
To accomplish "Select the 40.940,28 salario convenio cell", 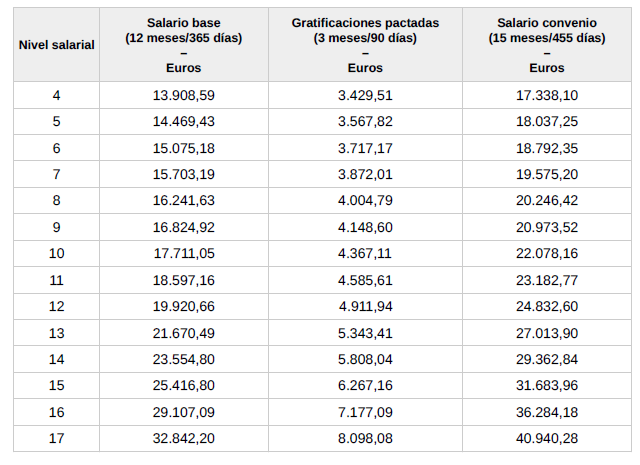I will tap(546, 437).
